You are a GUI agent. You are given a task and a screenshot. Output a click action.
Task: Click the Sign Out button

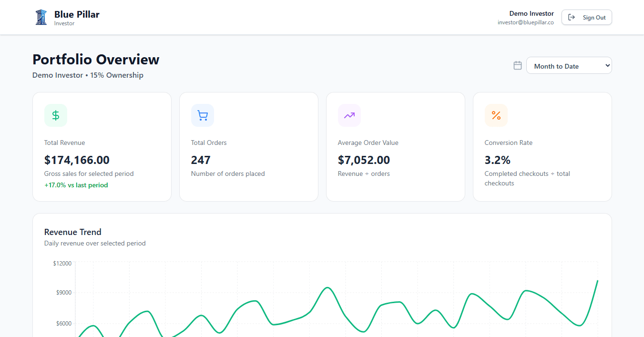(x=586, y=17)
